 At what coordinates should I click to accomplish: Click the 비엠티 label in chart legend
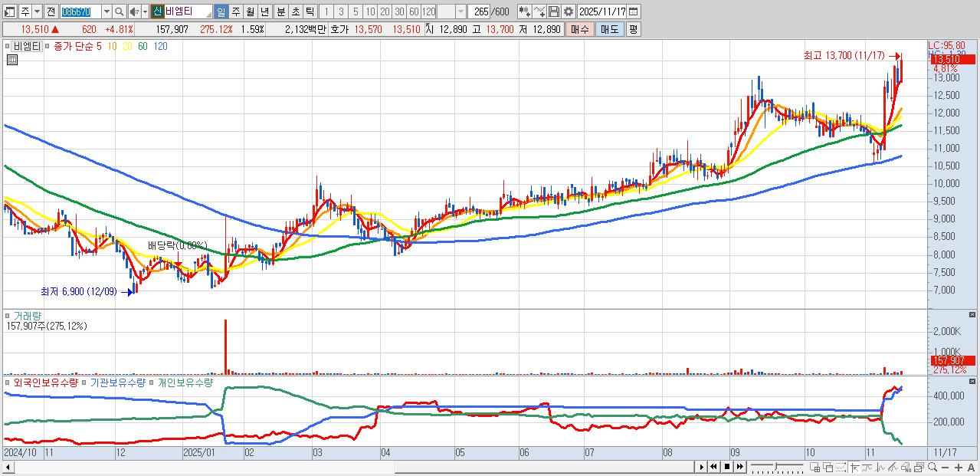26,47
